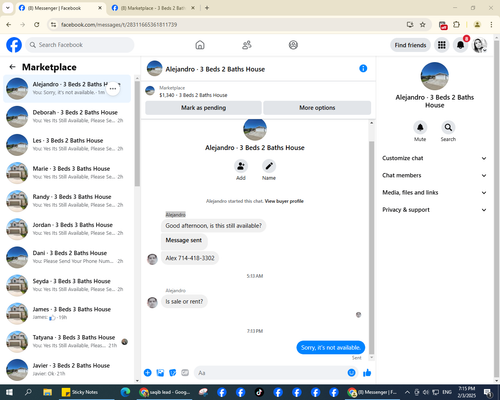Open a new browser tab
500x400 pixels.
207,8
